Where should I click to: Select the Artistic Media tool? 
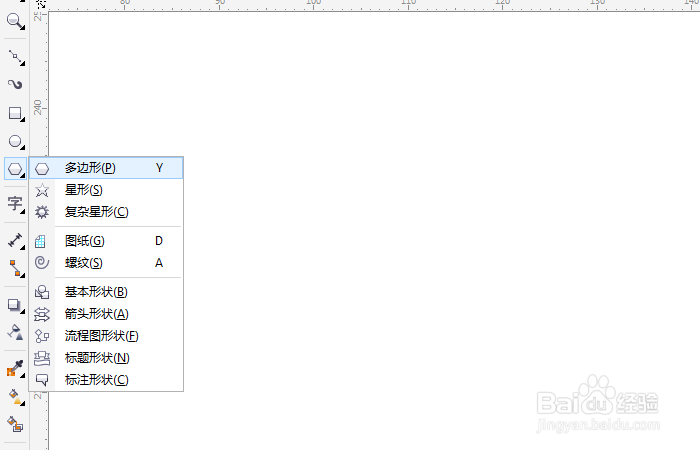[15, 85]
